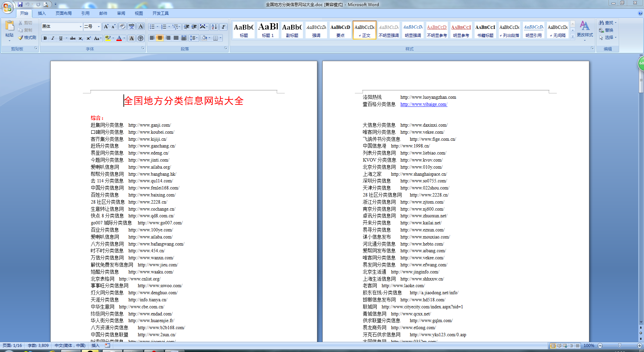Image resolution: width=644 pixels, height=352 pixels.
Task: Click the Change Styles (更改样式) button
Action: click(x=585, y=30)
